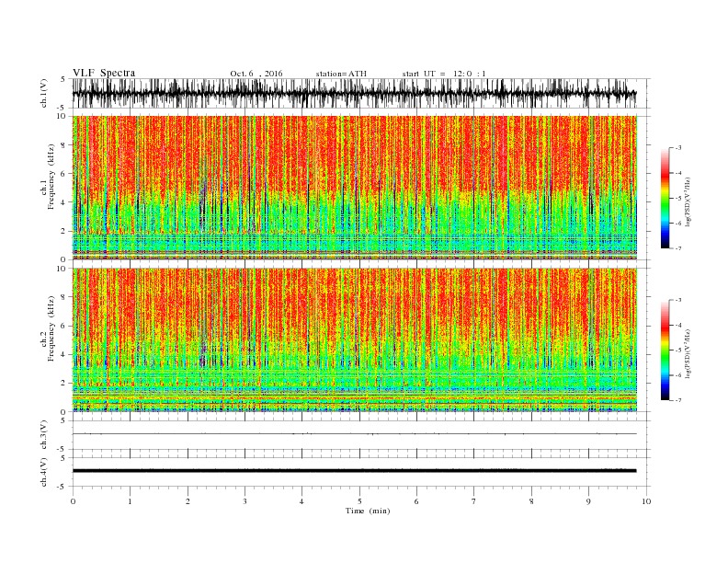Select the "ch.4(V)" axis label
The height and width of the screenshot is (563, 728).
click(x=44, y=472)
